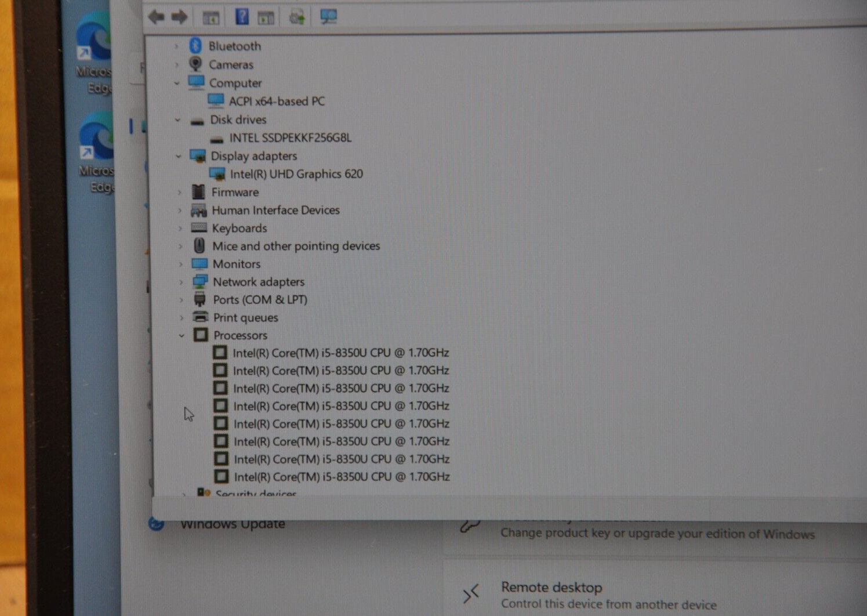Select Intel(R) UHD Graphics 620 adapter
The image size is (867, 616).
[x=296, y=174]
